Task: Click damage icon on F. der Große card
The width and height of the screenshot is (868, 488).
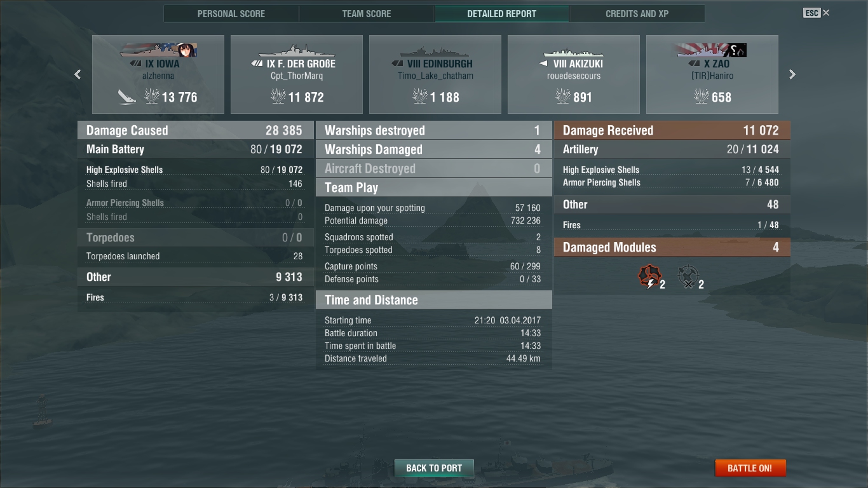Action: [x=278, y=97]
